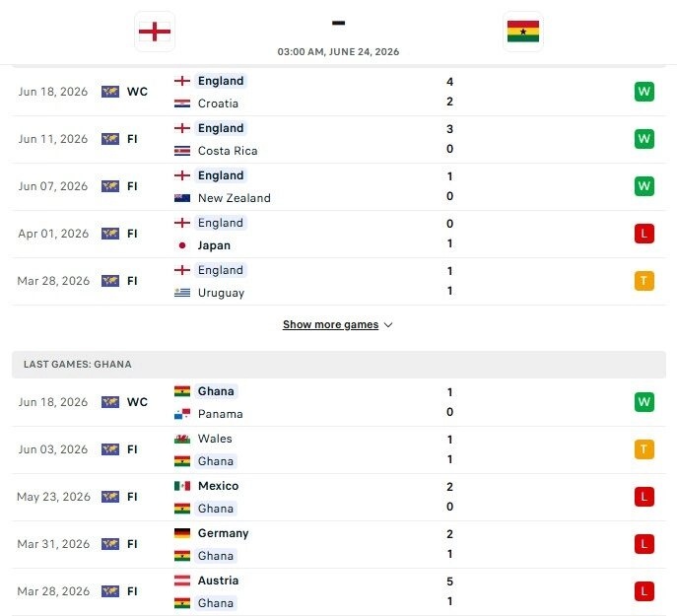Click the Austria flag icon
Image resolution: width=677 pixels, height=616 pixels.
pyautogui.click(x=181, y=581)
